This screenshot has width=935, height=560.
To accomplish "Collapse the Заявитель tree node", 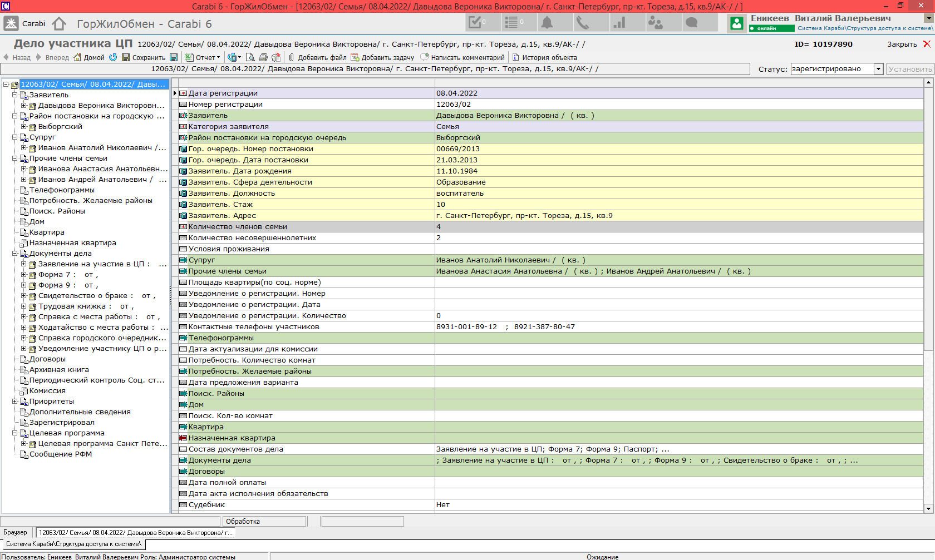I will coord(15,95).
